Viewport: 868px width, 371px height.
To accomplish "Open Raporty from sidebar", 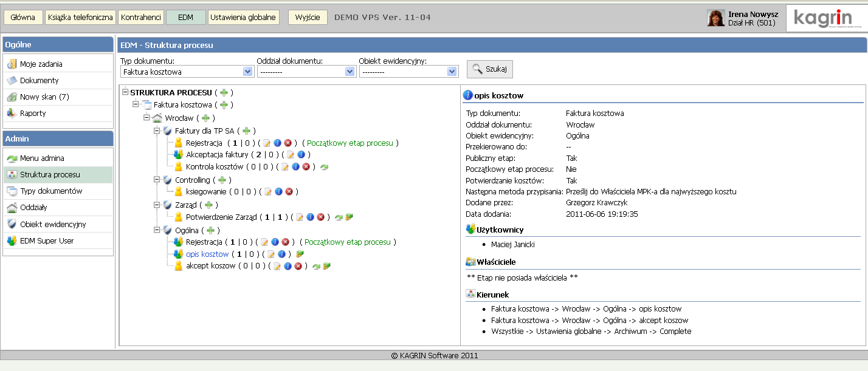I will (x=58, y=113).
